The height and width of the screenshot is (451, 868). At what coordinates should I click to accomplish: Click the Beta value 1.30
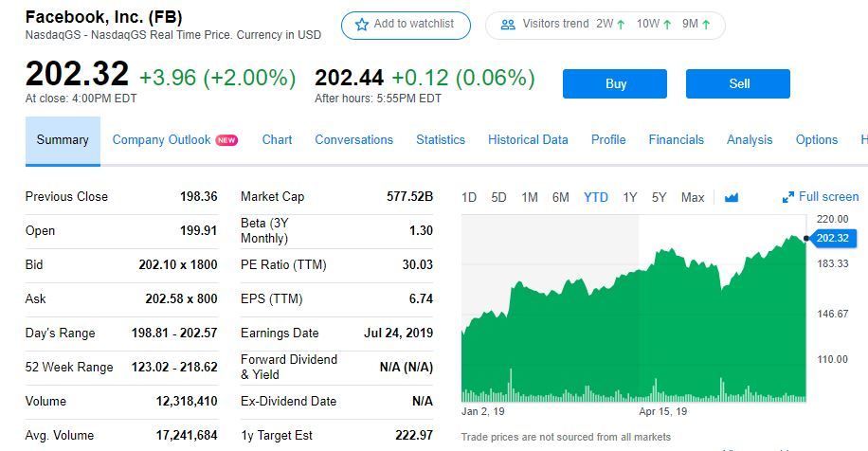(421, 231)
